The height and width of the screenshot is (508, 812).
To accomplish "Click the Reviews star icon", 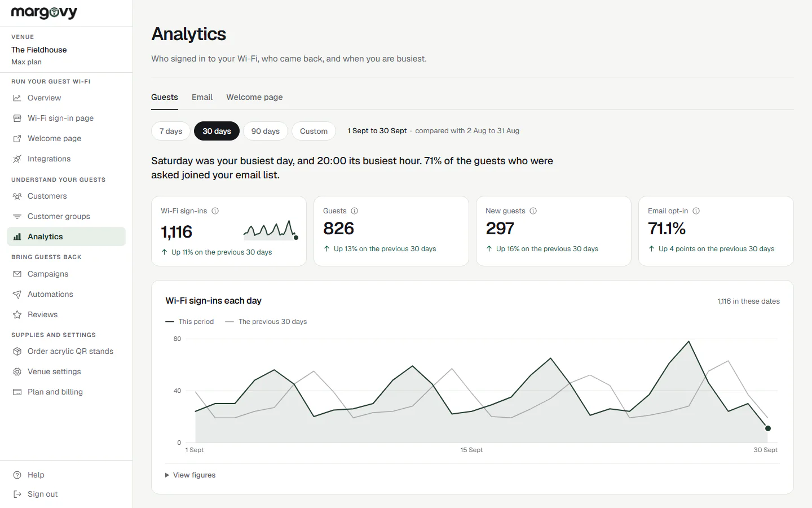I will [x=17, y=314].
